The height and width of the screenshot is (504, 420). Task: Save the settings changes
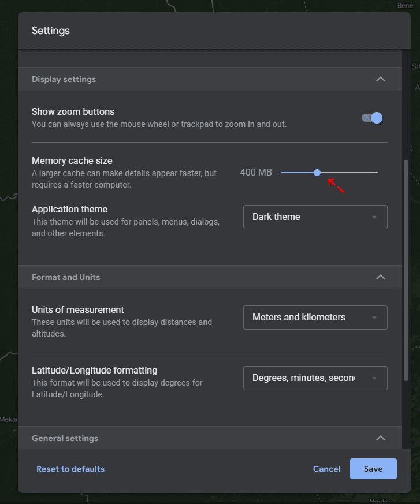(373, 469)
